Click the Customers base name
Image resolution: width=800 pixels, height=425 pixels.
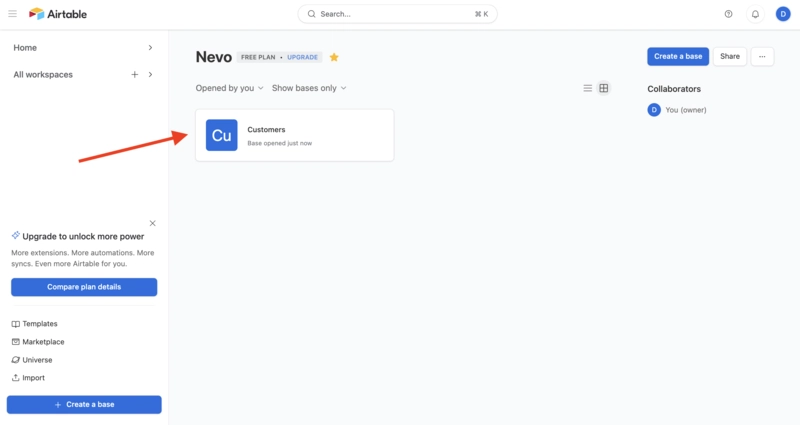(x=266, y=130)
